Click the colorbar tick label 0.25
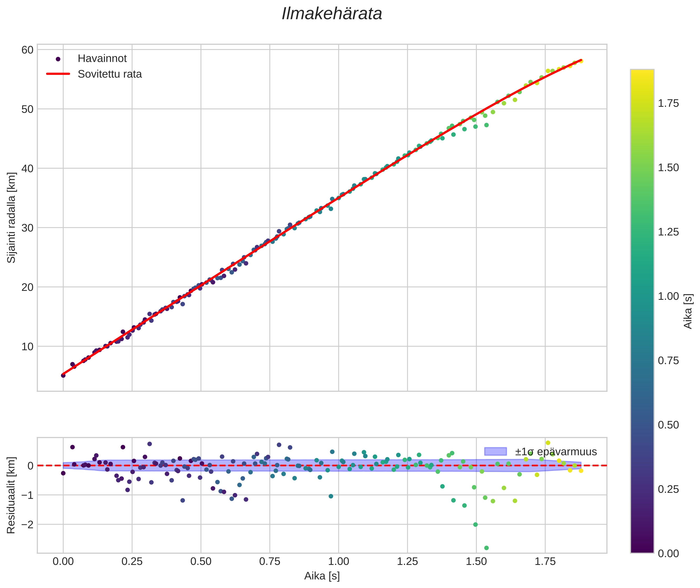Viewport: 700px width, 588px height. (x=668, y=489)
